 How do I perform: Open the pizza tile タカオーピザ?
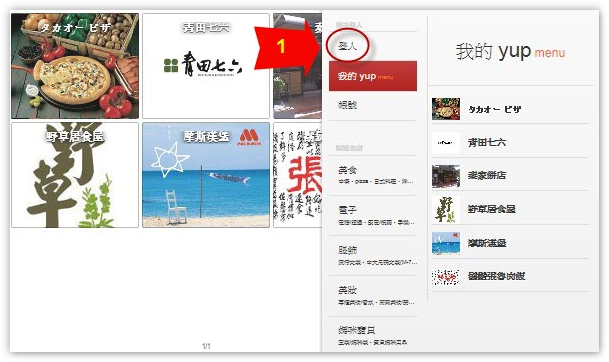(x=75, y=66)
